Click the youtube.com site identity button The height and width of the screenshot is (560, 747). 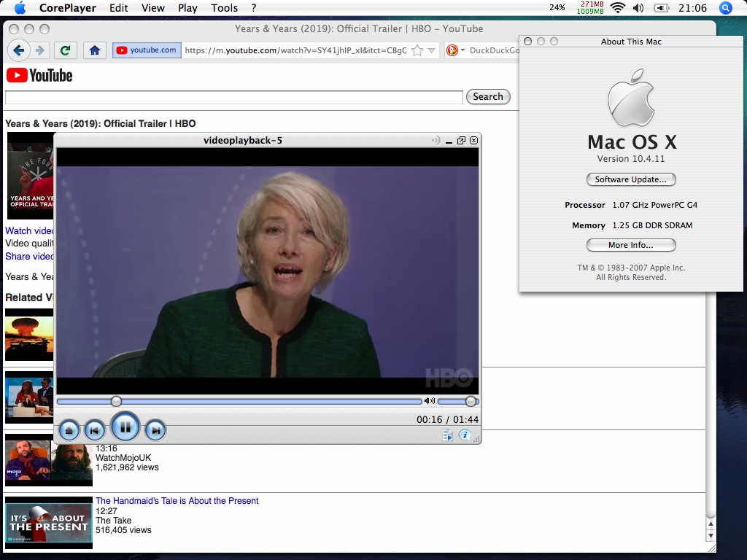pos(147,50)
